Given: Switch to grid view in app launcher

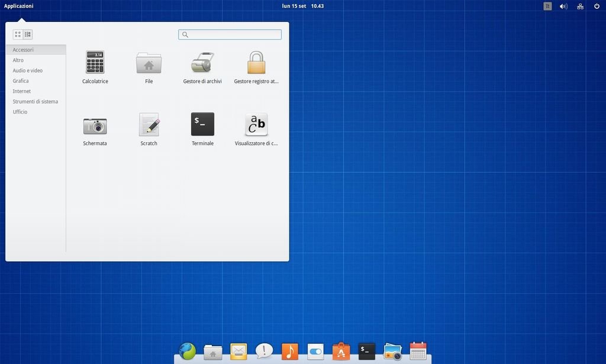Looking at the screenshot, I should point(18,34).
